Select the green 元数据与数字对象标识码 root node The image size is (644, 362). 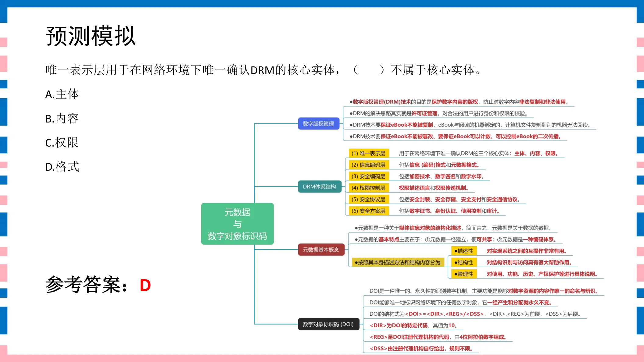pyautogui.click(x=237, y=224)
